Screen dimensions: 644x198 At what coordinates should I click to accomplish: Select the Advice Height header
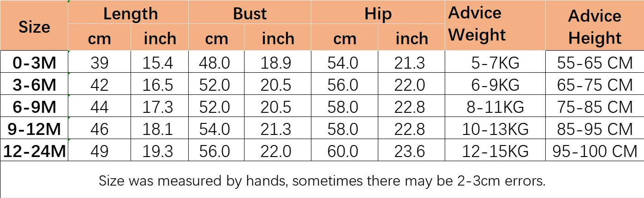[595, 27]
